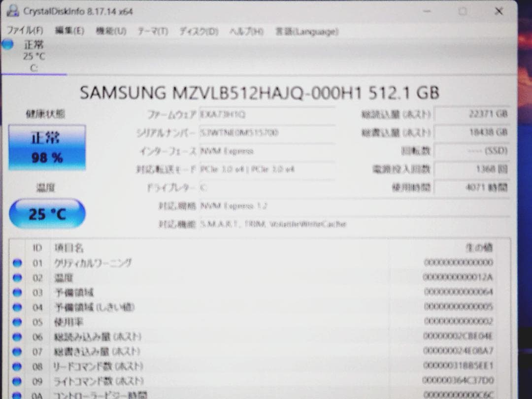Screen dimensions: 532x399
Task: Select the C: drive status icon
Action: pos(7,44)
